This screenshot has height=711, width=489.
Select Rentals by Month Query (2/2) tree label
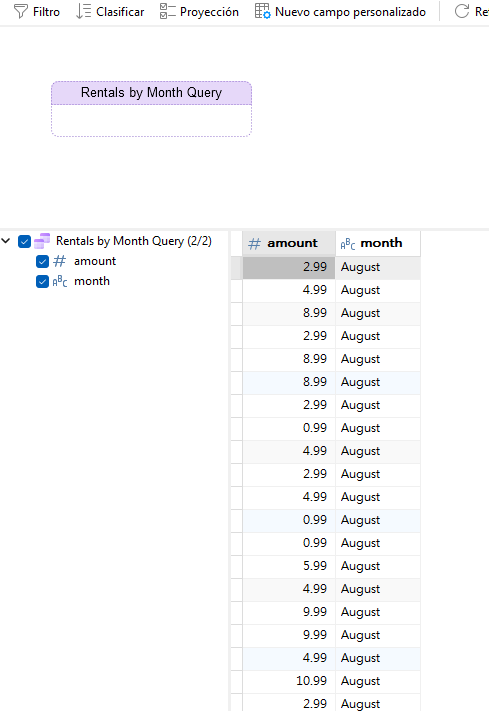point(134,241)
